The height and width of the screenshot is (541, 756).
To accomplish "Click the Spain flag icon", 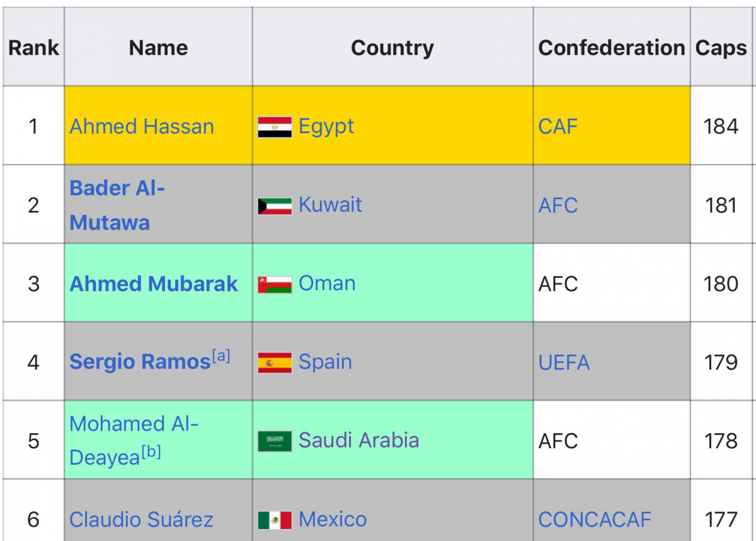I will pyautogui.click(x=275, y=363).
